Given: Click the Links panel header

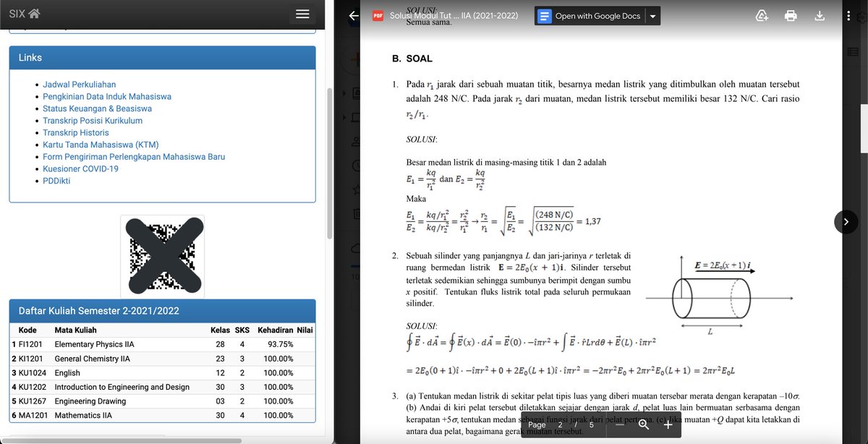Looking at the screenshot, I should (x=162, y=58).
